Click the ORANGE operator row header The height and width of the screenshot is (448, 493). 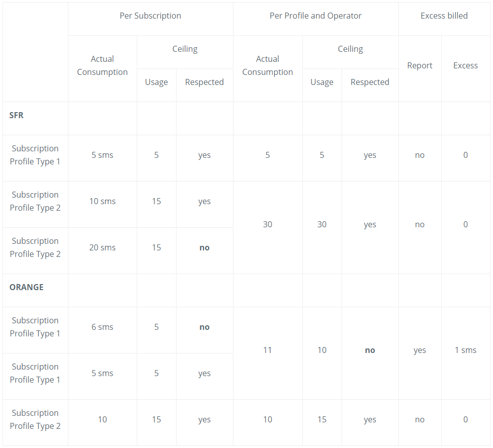(26, 287)
